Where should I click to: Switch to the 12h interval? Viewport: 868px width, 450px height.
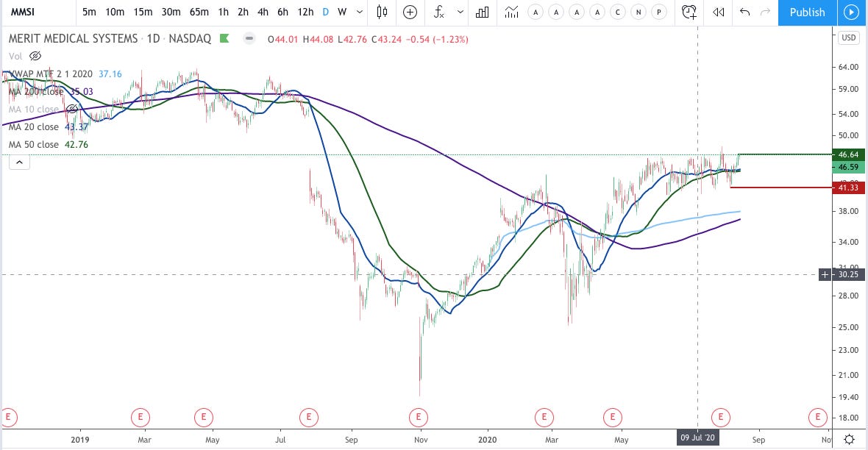click(305, 12)
